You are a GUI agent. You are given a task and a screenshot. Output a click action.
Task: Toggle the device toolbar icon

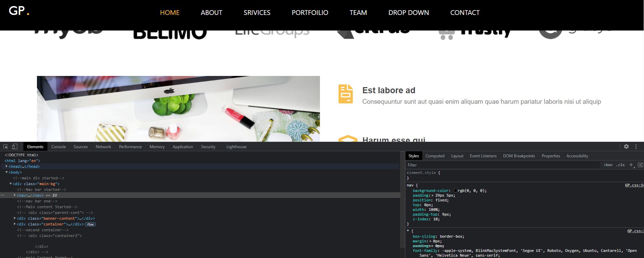coord(15,147)
